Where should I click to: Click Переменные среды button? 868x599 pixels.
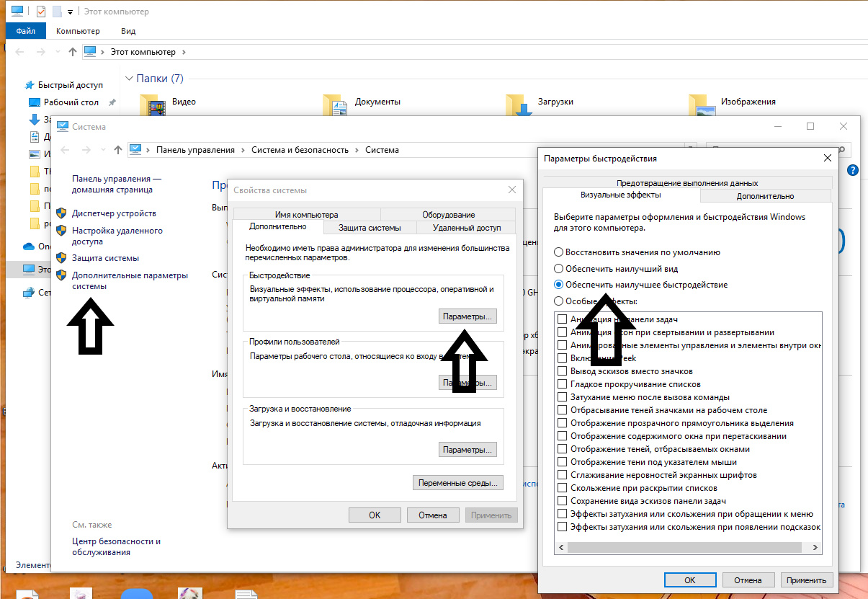458,483
